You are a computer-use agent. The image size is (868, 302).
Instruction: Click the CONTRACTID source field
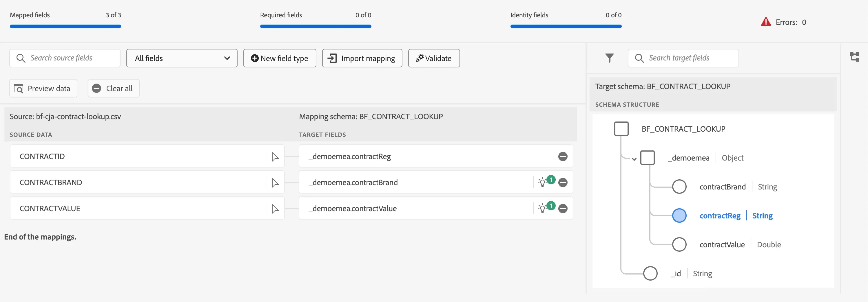tap(147, 156)
